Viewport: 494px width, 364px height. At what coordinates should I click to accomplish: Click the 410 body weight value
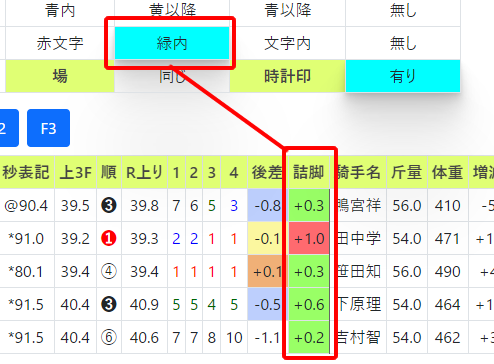[448, 206]
